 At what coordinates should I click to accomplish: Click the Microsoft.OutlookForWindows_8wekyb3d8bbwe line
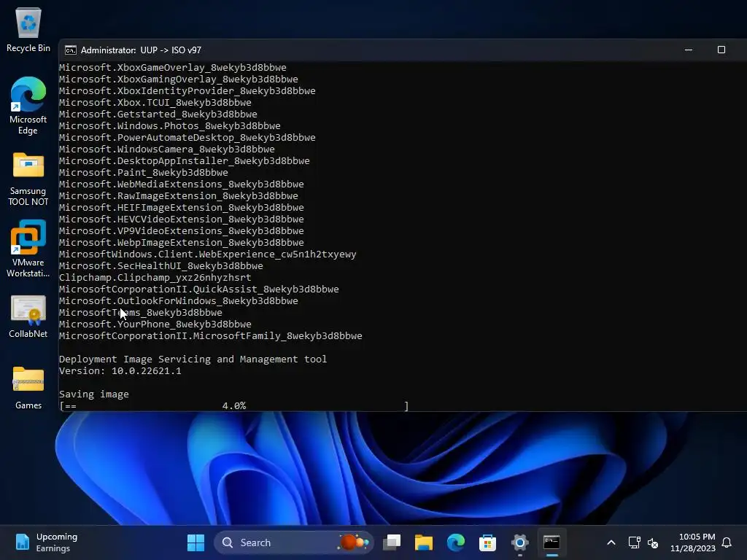(178, 301)
